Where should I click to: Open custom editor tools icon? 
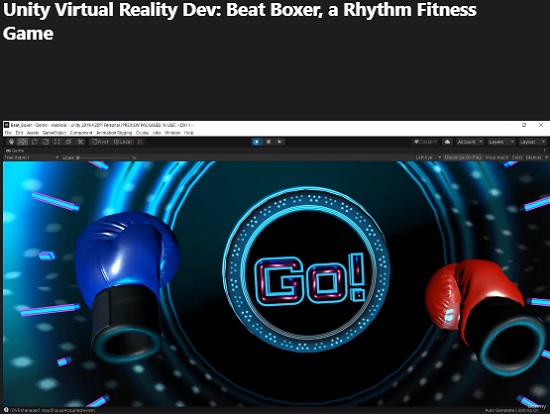pyautogui.click(x=80, y=142)
